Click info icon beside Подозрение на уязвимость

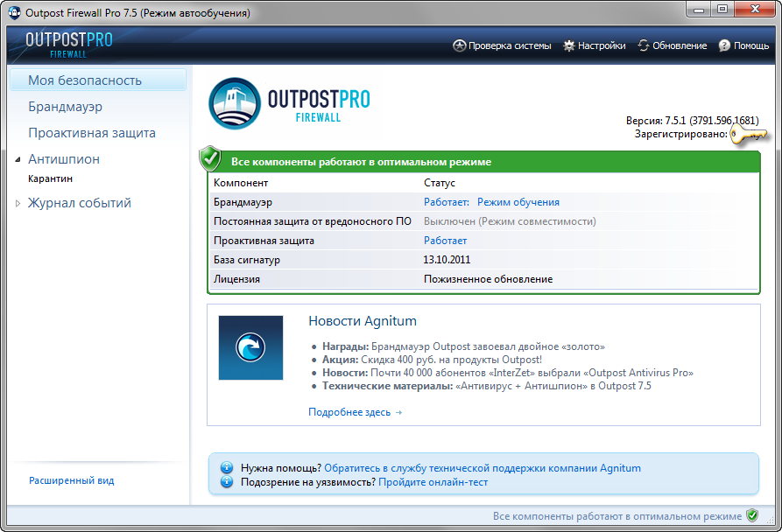227,482
